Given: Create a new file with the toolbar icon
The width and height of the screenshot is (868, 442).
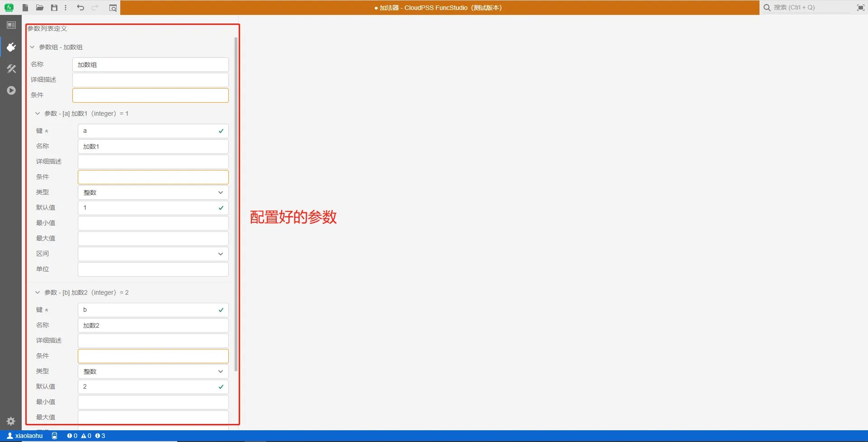Looking at the screenshot, I should pyautogui.click(x=25, y=8).
